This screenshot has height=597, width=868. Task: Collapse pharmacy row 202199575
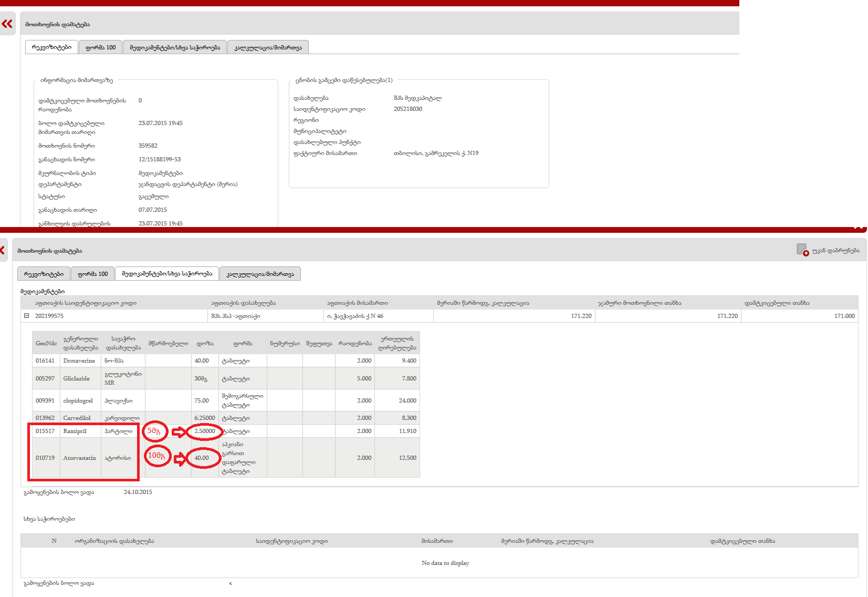click(x=26, y=316)
